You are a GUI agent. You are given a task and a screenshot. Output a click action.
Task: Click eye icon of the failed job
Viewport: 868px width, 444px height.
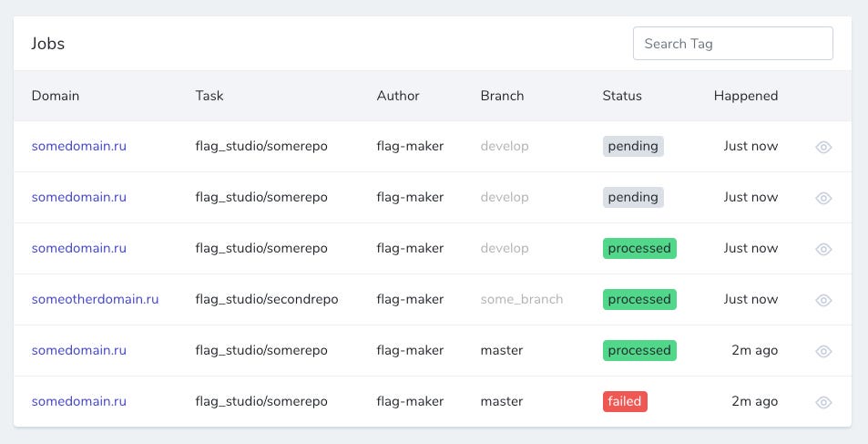click(823, 402)
